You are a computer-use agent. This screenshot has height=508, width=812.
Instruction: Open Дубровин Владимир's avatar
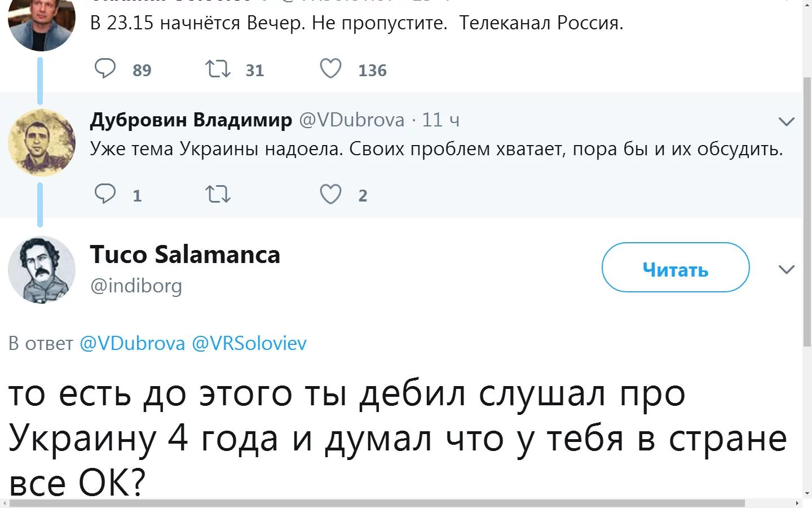click(x=42, y=142)
